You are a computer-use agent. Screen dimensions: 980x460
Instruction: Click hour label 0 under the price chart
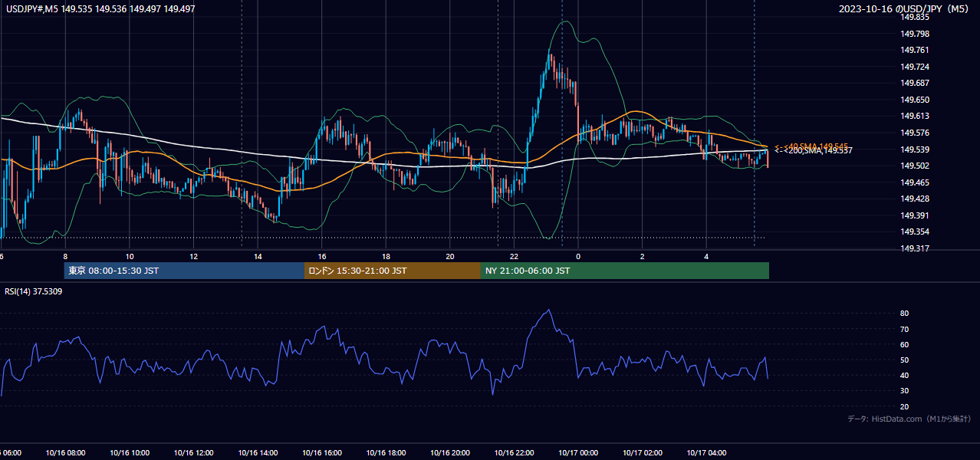tap(578, 256)
